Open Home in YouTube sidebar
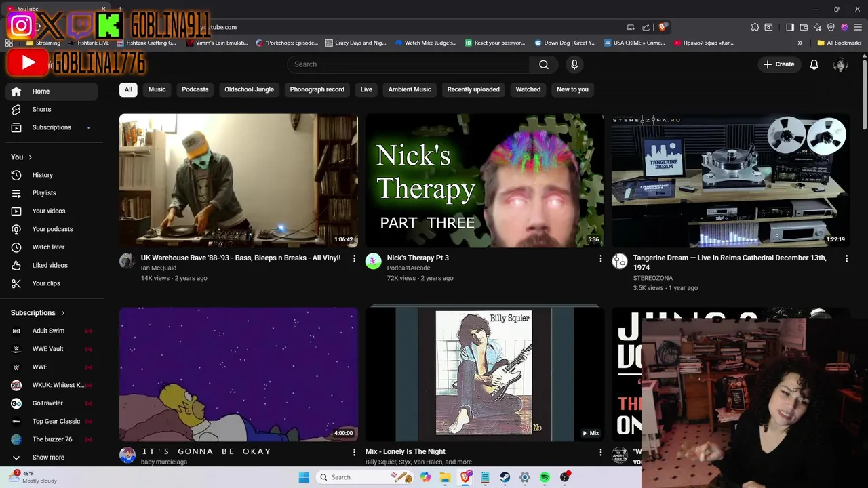The image size is (868, 488). [x=52, y=91]
